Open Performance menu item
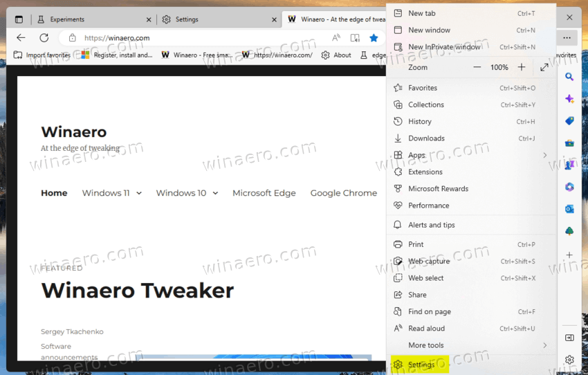 click(x=471, y=205)
